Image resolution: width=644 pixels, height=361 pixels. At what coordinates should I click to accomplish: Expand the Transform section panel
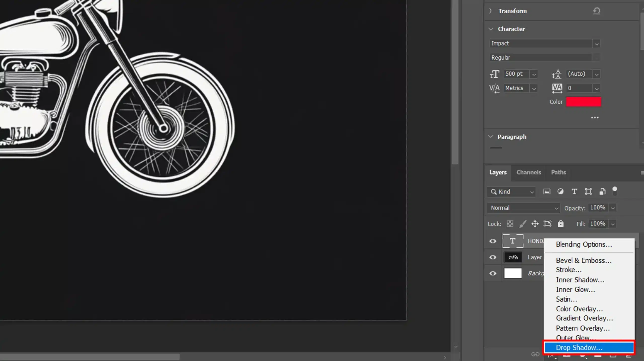490,11
